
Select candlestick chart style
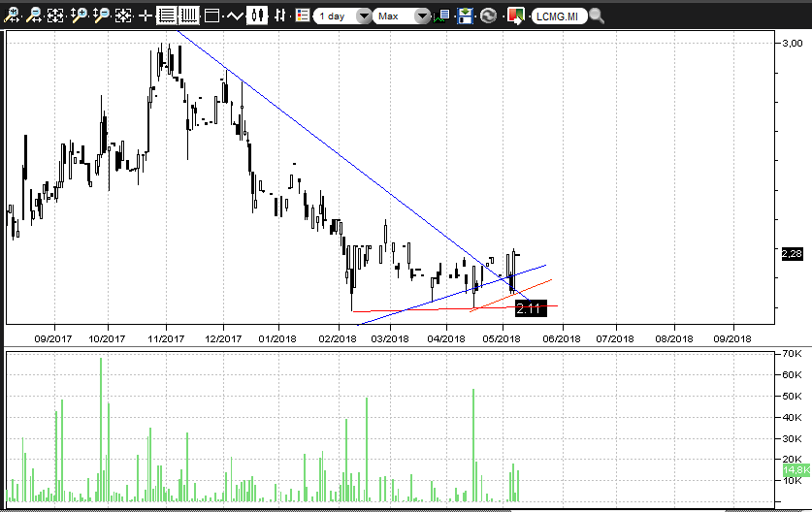click(257, 16)
